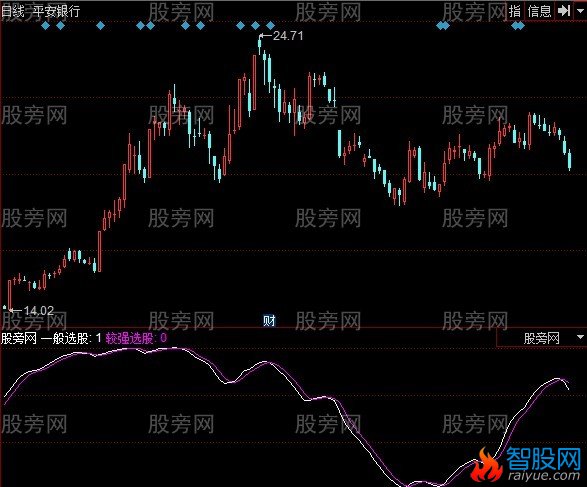Click the 平安银行 stock name
Viewport: 587px width, 487px height.
tap(56, 11)
